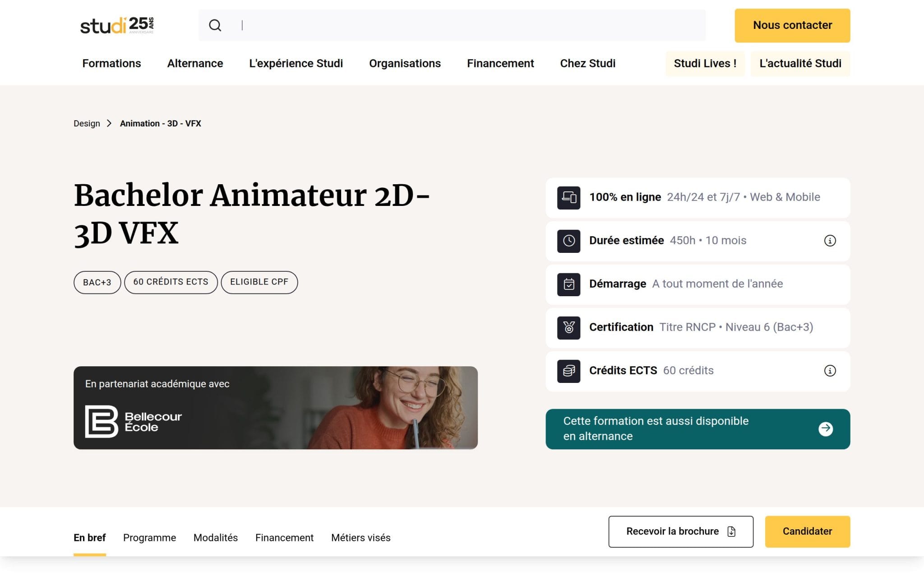The width and height of the screenshot is (924, 578).
Task: Switch to the Modalités tab
Action: (215, 538)
